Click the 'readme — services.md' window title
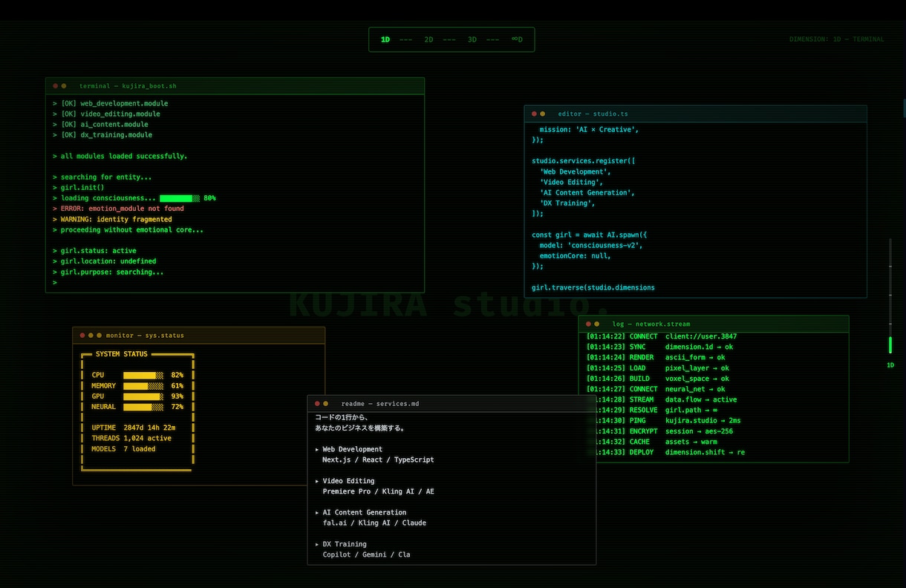The width and height of the screenshot is (906, 588). pyautogui.click(x=380, y=404)
